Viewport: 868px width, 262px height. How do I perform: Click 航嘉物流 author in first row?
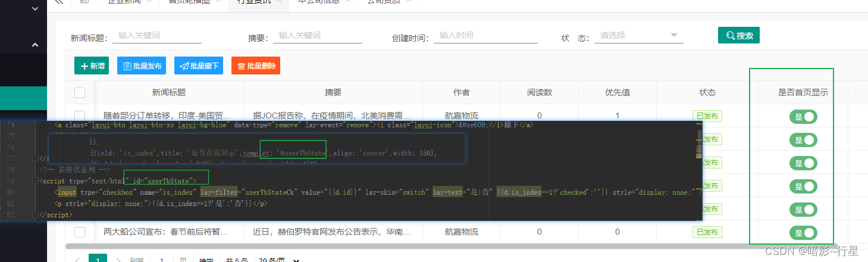click(x=462, y=116)
